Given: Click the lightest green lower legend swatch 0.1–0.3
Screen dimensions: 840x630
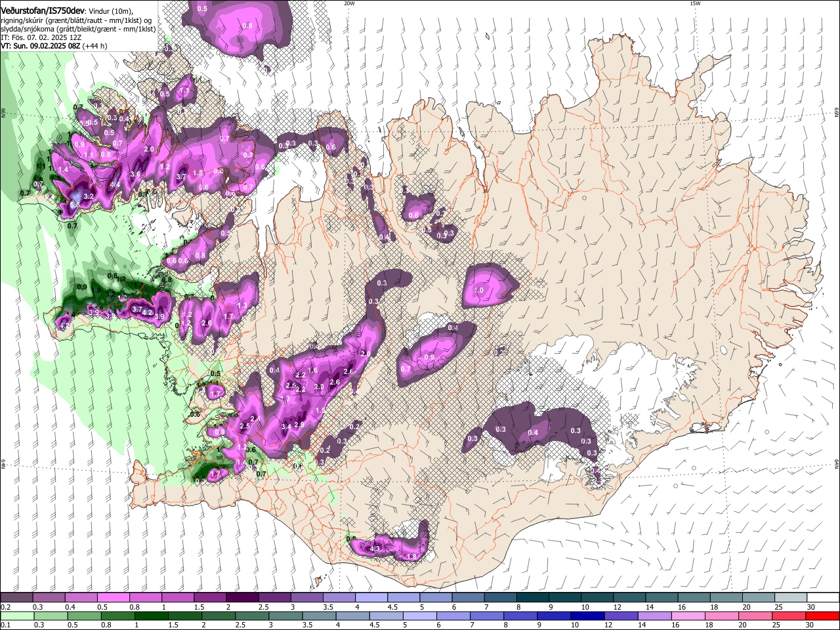Looking at the screenshot, I should point(17,616).
